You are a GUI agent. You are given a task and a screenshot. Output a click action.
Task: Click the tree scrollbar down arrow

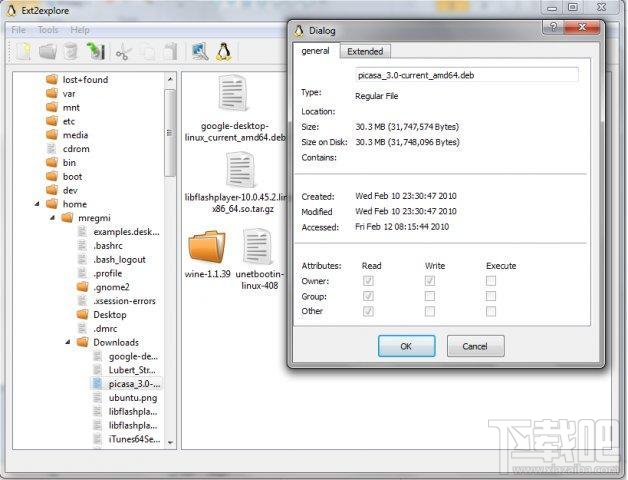(x=170, y=442)
